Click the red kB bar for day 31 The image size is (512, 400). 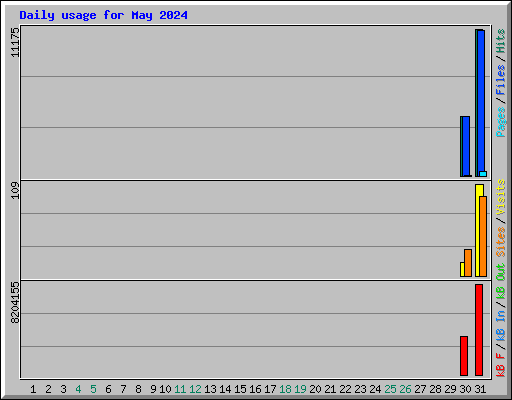[x=479, y=330]
